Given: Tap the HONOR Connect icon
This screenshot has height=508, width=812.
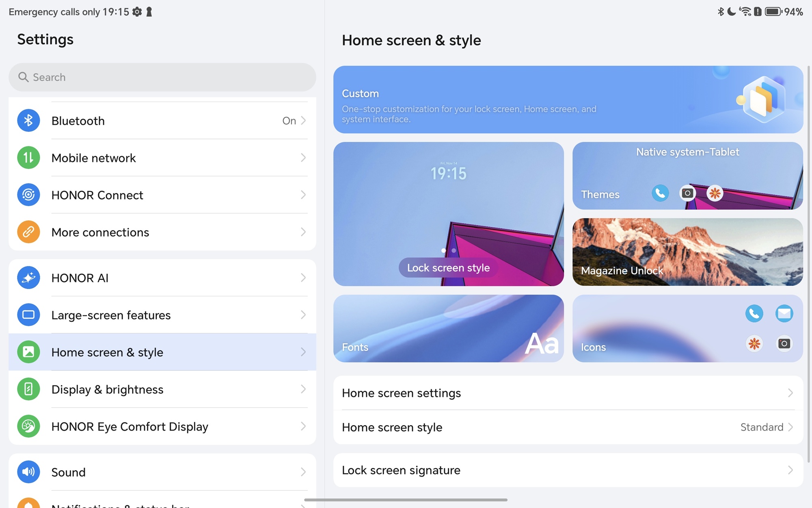Looking at the screenshot, I should [28, 195].
